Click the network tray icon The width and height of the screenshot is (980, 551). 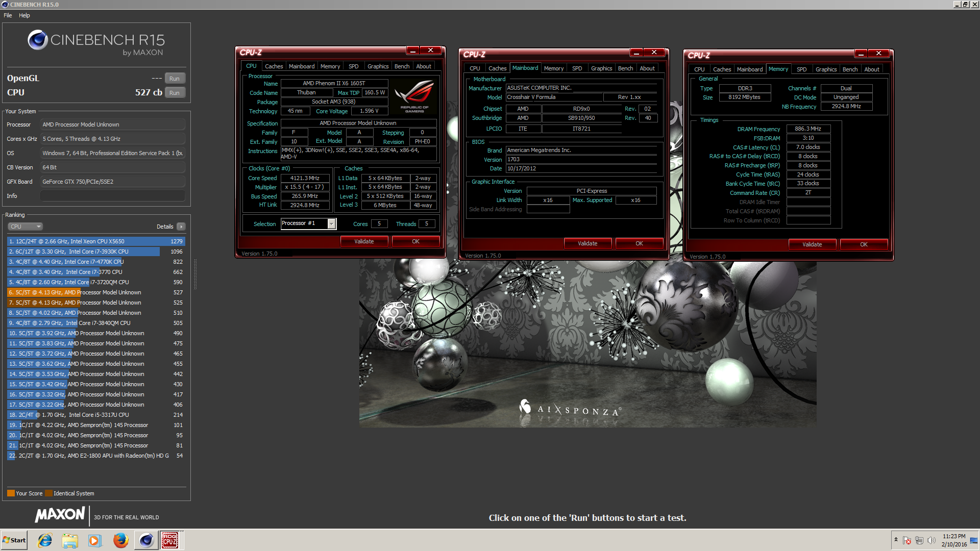(x=919, y=540)
